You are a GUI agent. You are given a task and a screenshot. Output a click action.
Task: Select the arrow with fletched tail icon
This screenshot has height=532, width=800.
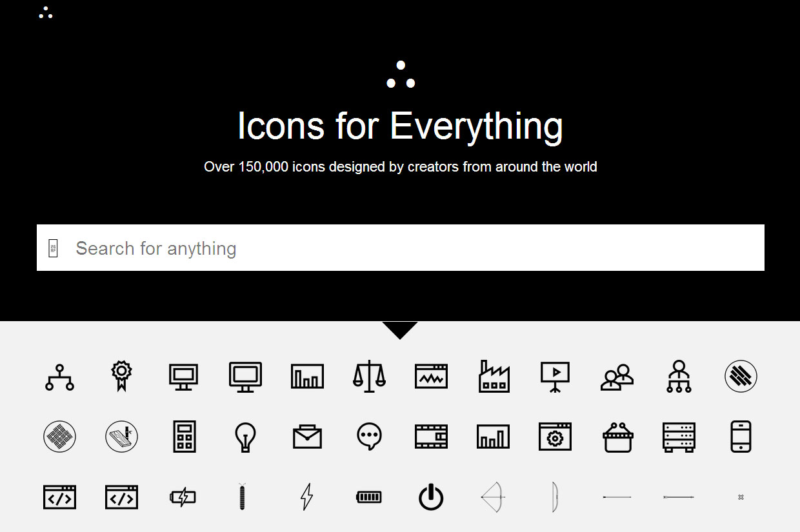point(679,497)
